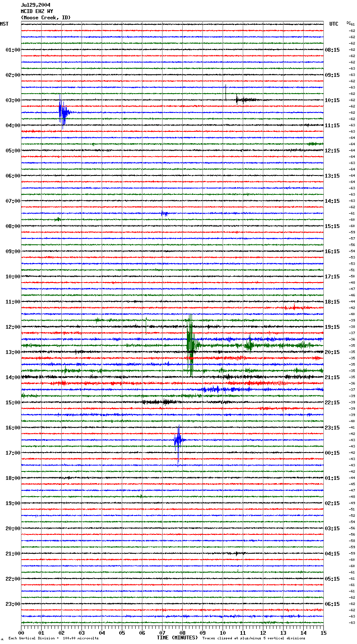Click minute tick label 11 on bottom axis
This screenshot has height=644, width=357.
[x=243, y=633]
